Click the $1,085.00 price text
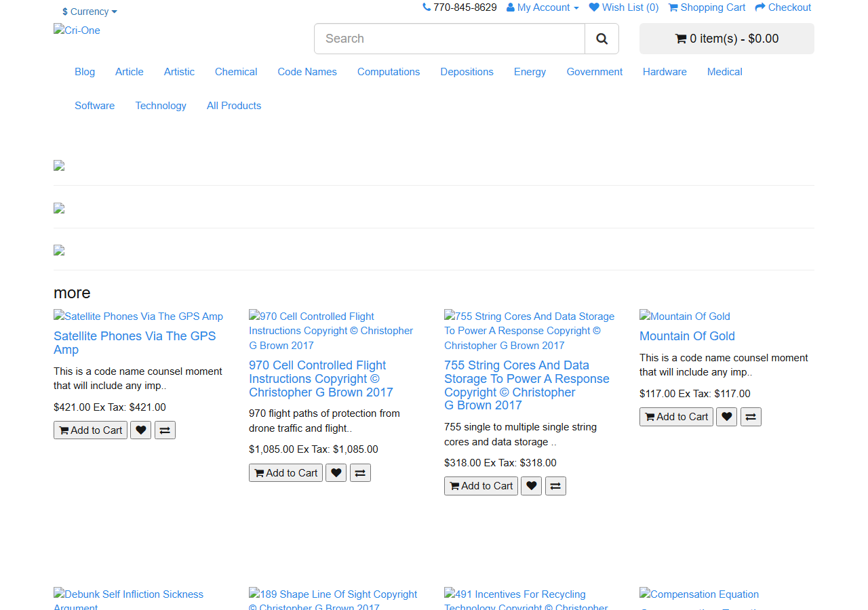Viewport: 868px width, 610px height. 271,449
